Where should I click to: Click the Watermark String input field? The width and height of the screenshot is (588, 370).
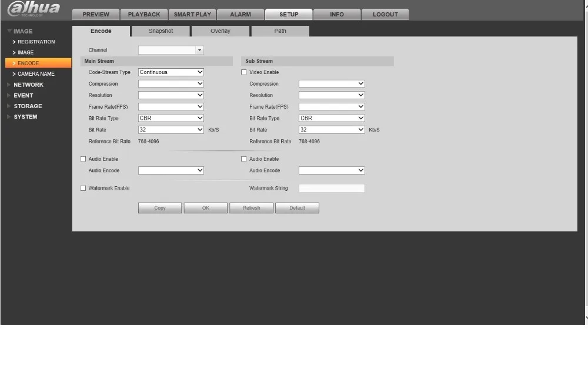(x=332, y=189)
